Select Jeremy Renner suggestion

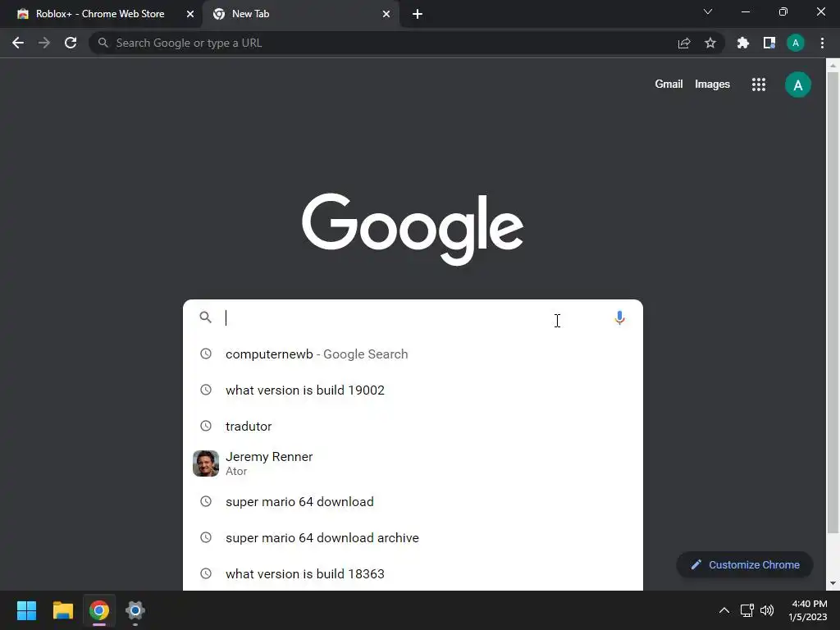[413, 463]
